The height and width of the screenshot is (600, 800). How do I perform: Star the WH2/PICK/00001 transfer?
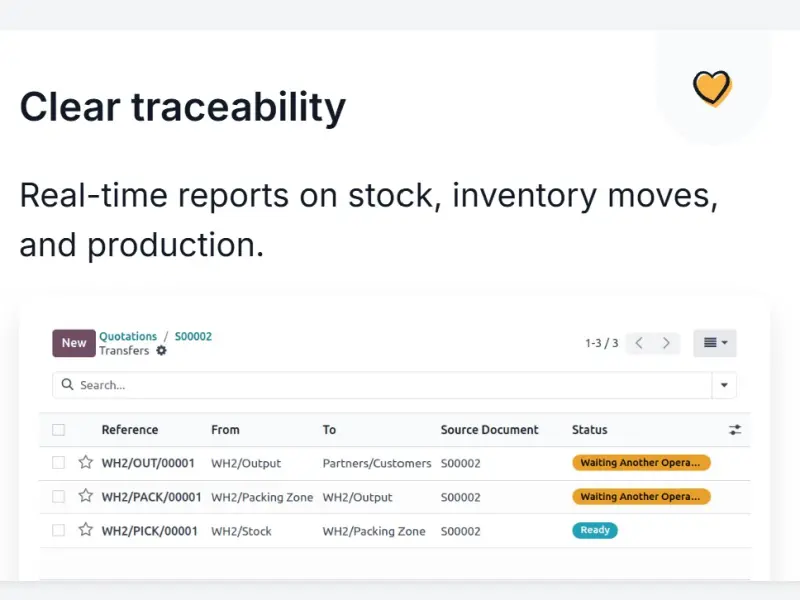pyautogui.click(x=86, y=530)
